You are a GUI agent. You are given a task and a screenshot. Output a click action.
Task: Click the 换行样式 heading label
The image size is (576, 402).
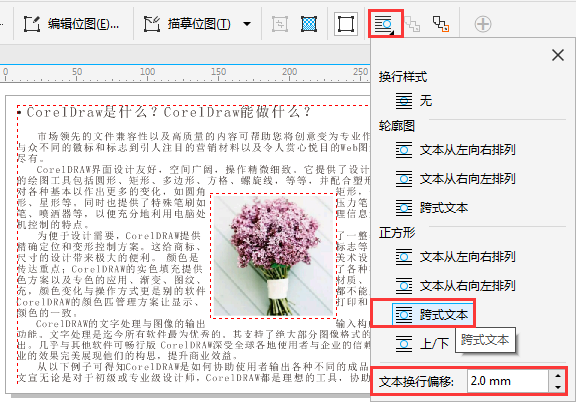coord(403,77)
